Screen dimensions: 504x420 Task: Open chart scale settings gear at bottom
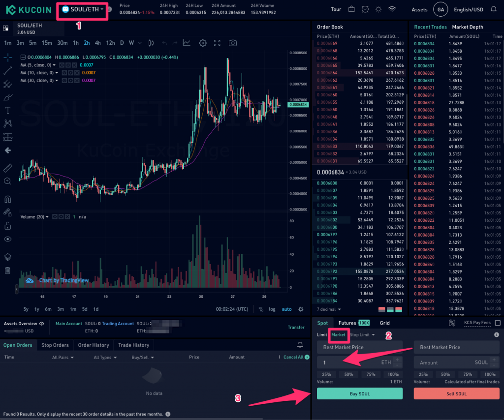[x=301, y=309]
